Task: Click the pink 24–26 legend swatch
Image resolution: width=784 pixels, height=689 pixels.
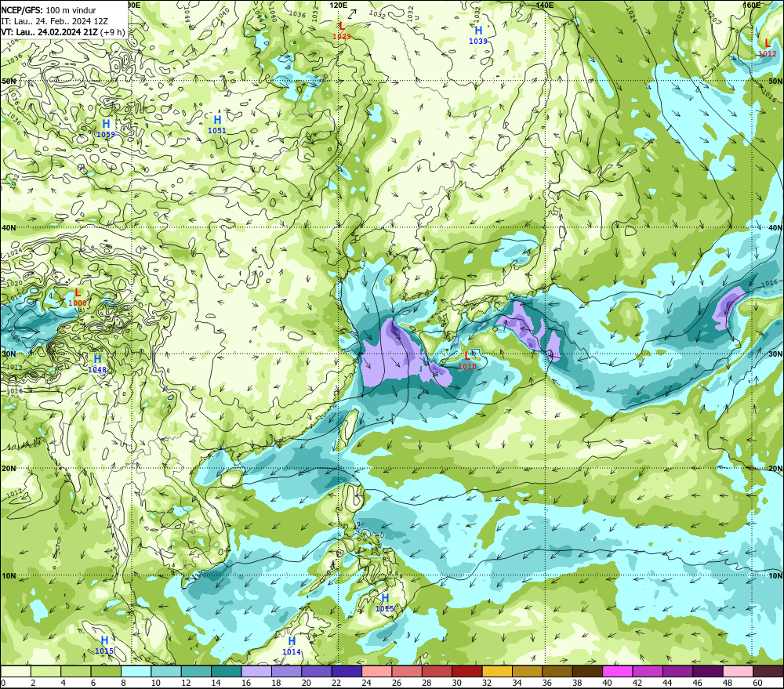Action: (x=377, y=671)
